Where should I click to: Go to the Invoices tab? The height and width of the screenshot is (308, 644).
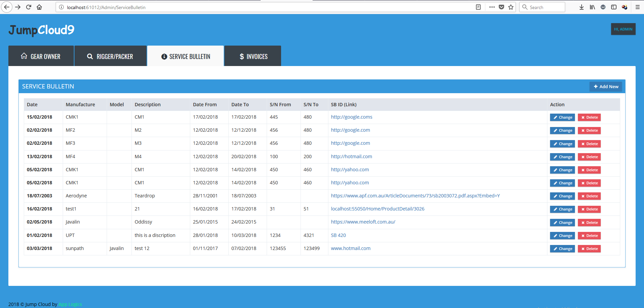click(x=253, y=56)
